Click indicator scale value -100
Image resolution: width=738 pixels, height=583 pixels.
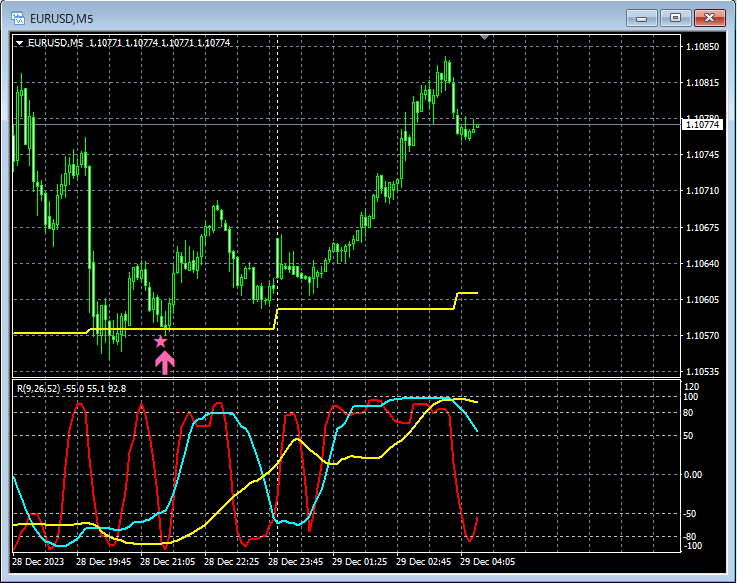pyautogui.click(x=692, y=546)
